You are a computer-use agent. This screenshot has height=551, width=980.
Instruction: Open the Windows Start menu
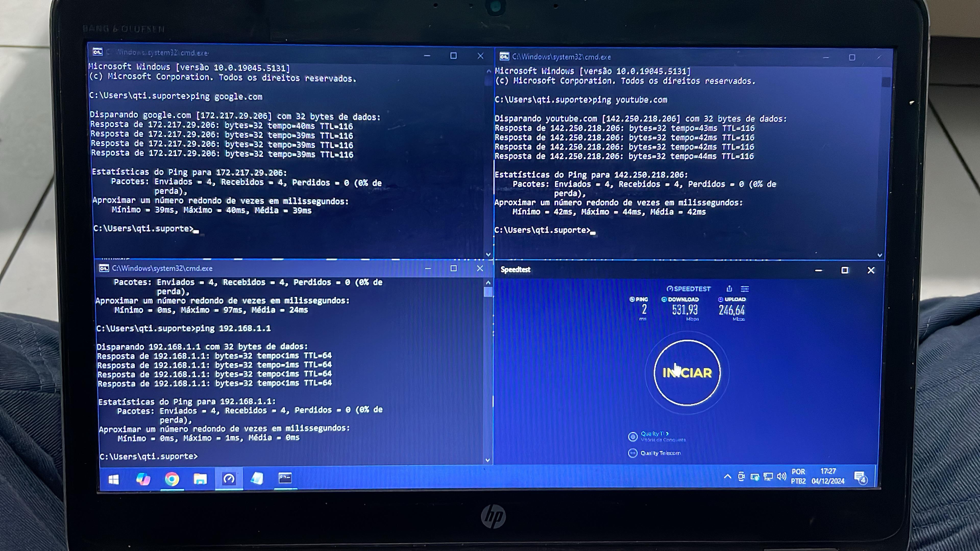(113, 480)
